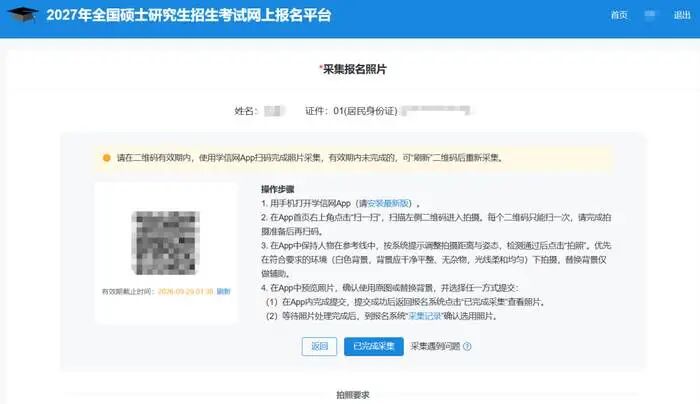The width and height of the screenshot is (700, 404).
Task: Click the 拍照要求 section heading
Action: coord(353,395)
